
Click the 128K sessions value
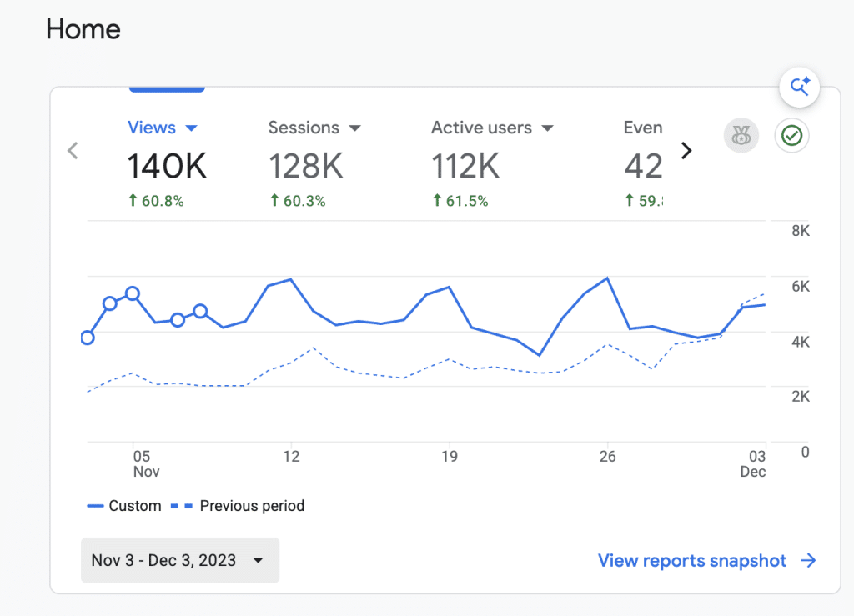(x=305, y=166)
